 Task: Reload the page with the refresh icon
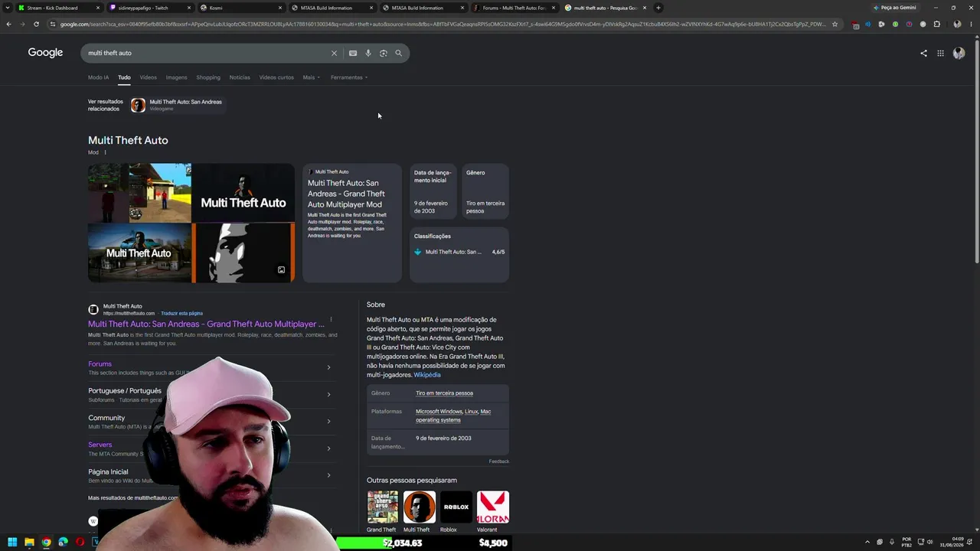pyautogui.click(x=36, y=24)
